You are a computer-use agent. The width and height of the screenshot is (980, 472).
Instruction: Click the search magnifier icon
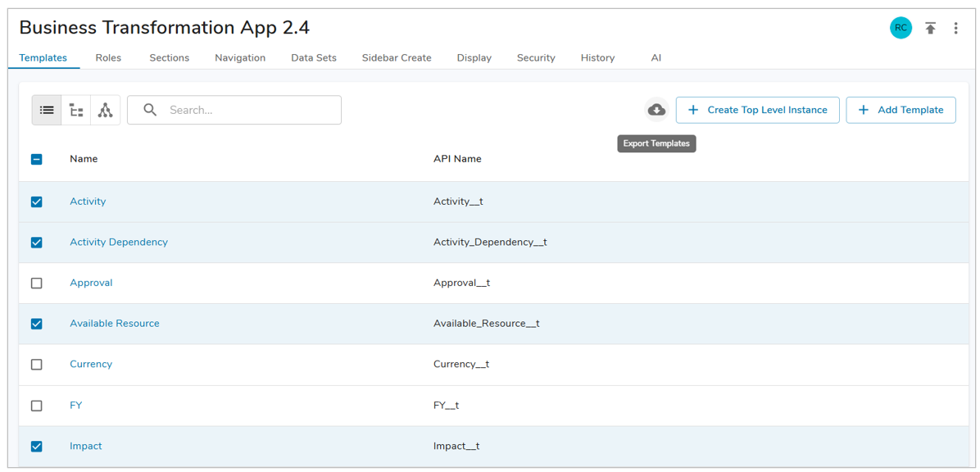(x=150, y=110)
